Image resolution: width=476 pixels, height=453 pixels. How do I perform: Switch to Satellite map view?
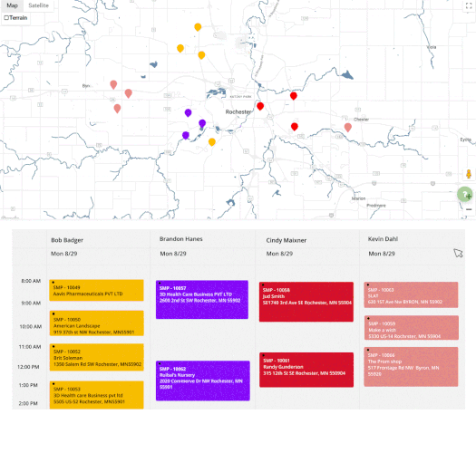39,5
